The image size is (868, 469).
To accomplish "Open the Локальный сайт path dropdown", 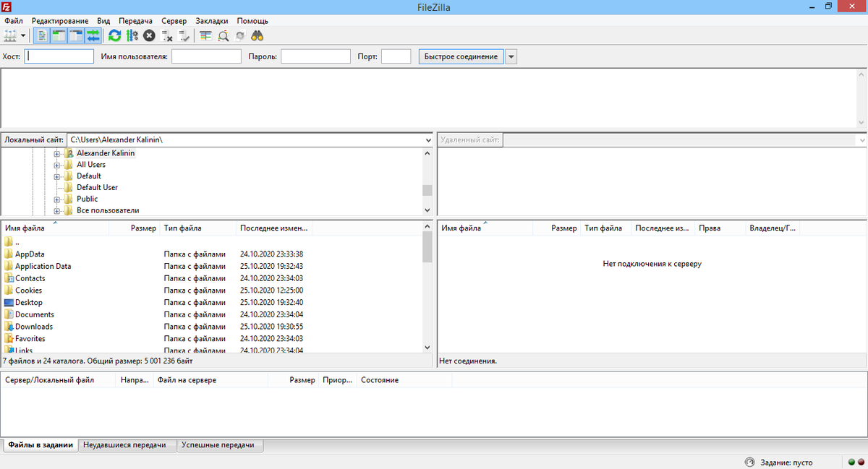I will (x=427, y=139).
